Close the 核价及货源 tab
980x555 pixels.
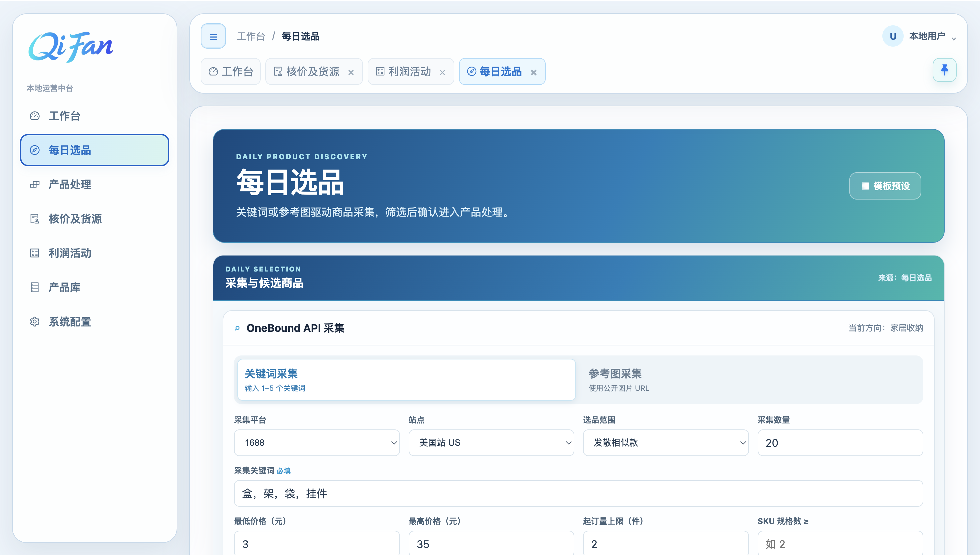pos(351,72)
